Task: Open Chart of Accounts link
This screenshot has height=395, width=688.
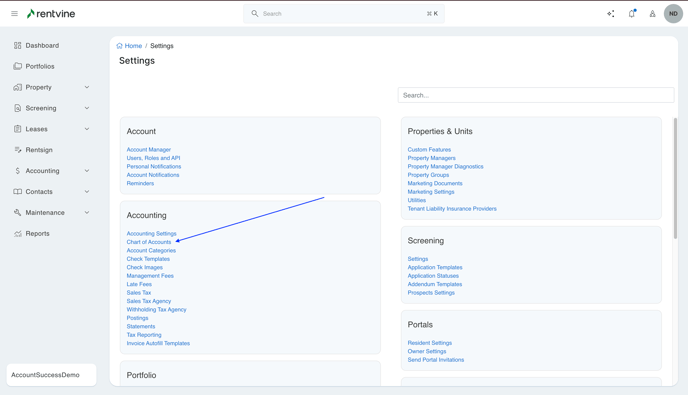Action: 149,242
